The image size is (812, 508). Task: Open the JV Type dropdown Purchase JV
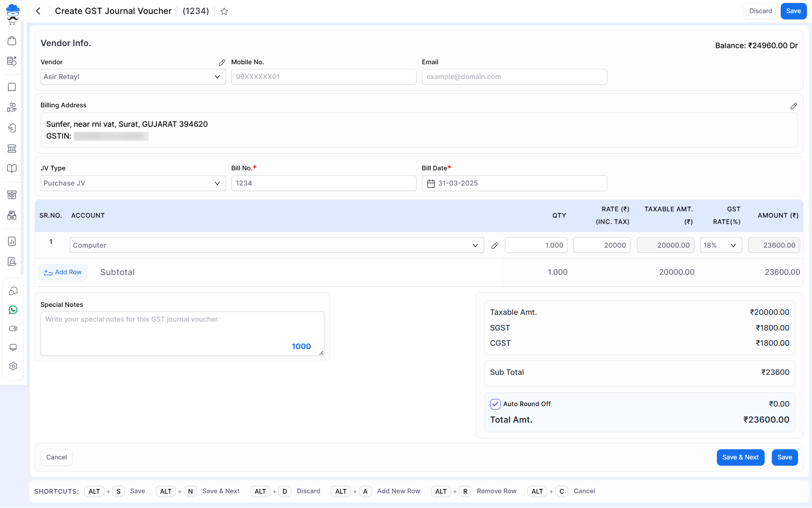[x=133, y=183]
